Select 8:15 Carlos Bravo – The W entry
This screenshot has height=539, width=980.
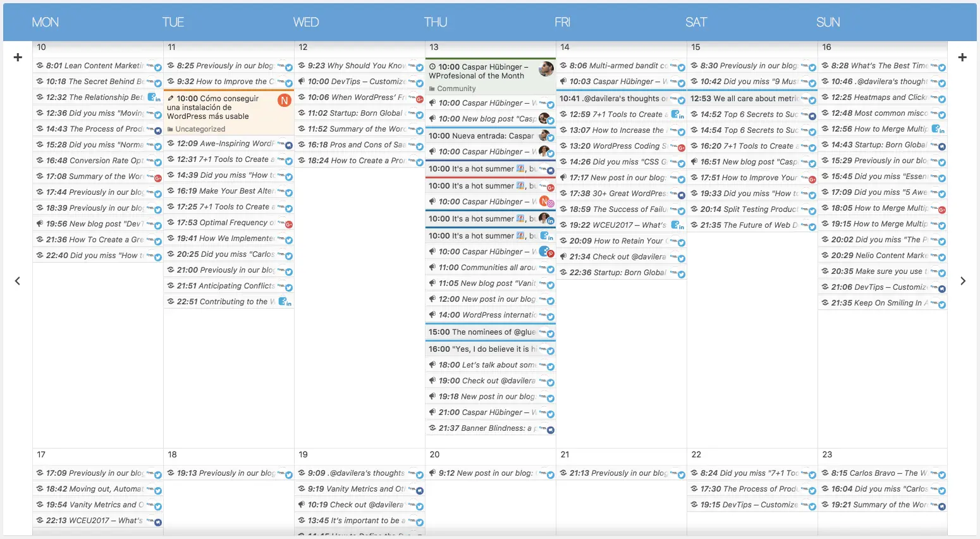pyautogui.click(x=883, y=473)
